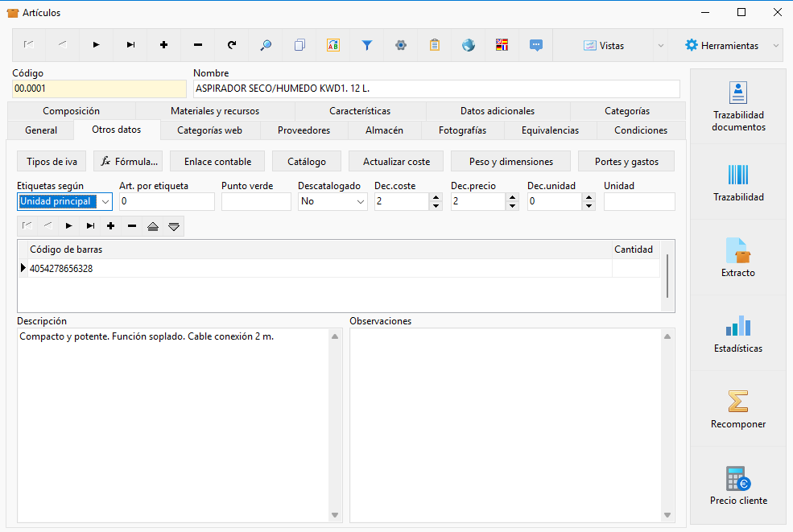
Task: Open the blue chat bubble comments icon
Action: [536, 46]
